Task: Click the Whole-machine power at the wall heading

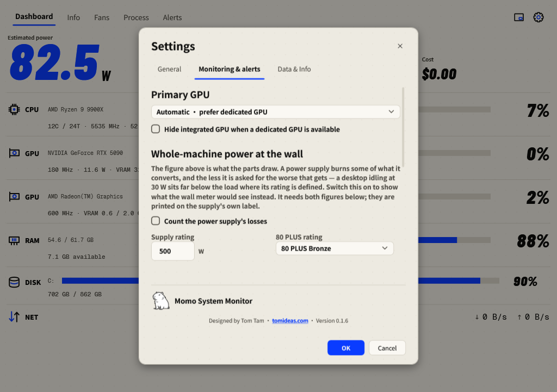Action: tap(227, 154)
